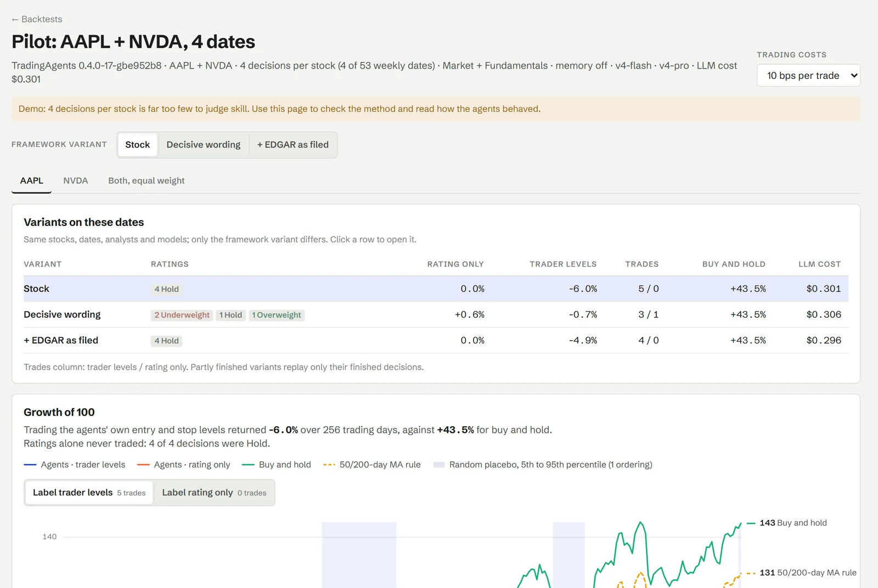This screenshot has height=588, width=878.
Task: Click the $0.306 LLM cost cell
Action: point(824,314)
